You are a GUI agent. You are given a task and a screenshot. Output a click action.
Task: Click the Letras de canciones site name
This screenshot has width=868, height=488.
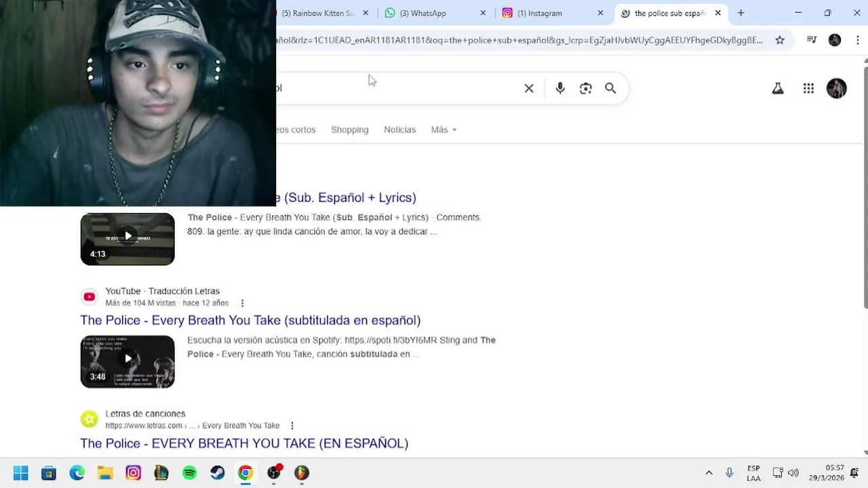[x=145, y=413]
